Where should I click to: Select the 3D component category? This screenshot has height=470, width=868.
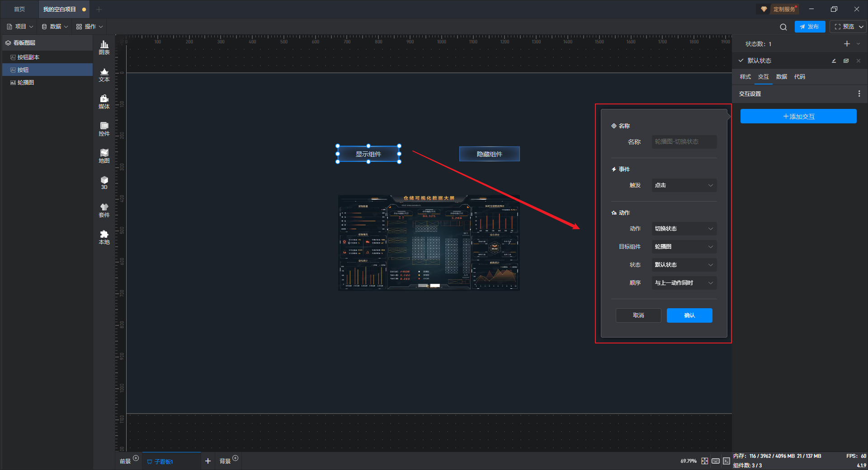104,183
